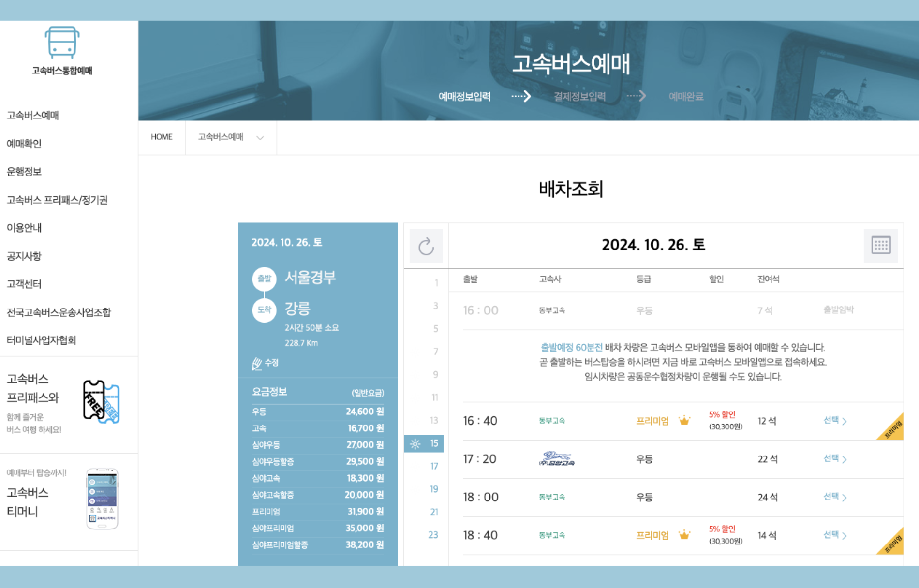The image size is (919, 588).
Task: Click the 도착 circle badge next to 강릉
Action: 264,310
